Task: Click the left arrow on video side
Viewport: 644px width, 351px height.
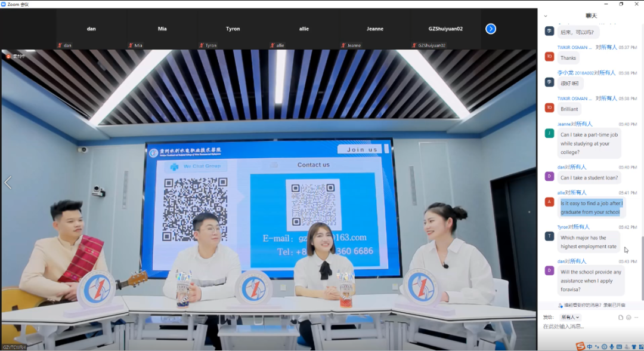Action: [8, 183]
